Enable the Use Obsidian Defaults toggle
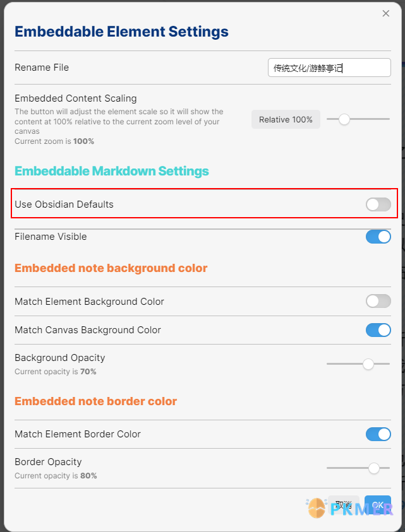 [x=378, y=204]
